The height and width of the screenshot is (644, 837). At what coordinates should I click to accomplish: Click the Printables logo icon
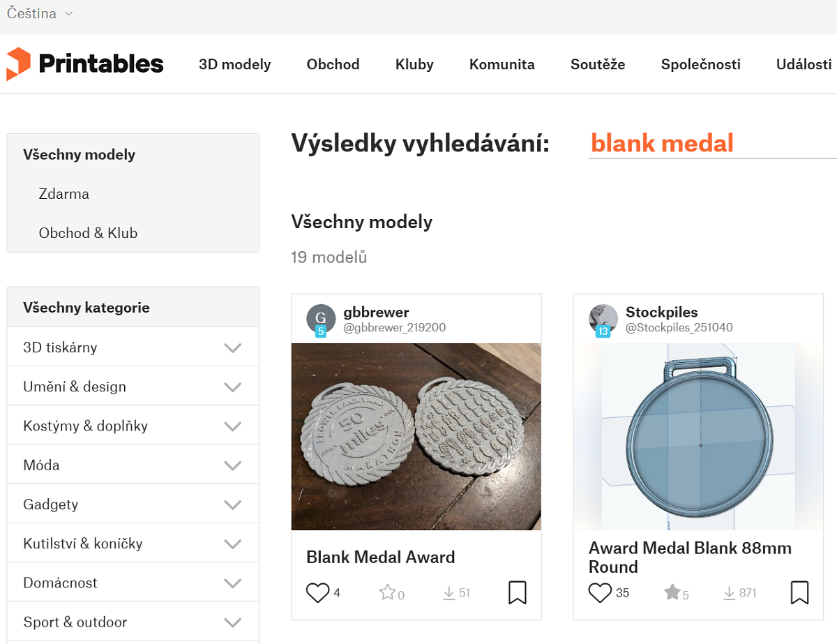pos(18,64)
